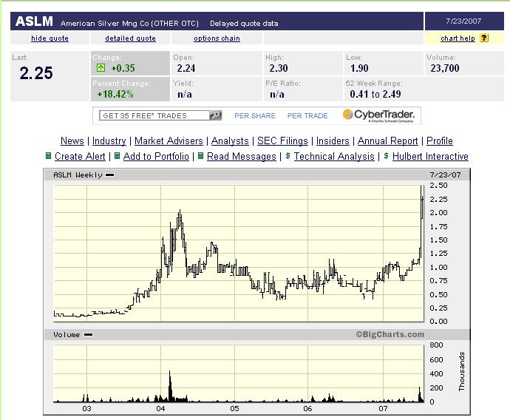The width and height of the screenshot is (510, 420).
Task: Click the dollar icon beside Technical Analysis
Action: (x=288, y=156)
